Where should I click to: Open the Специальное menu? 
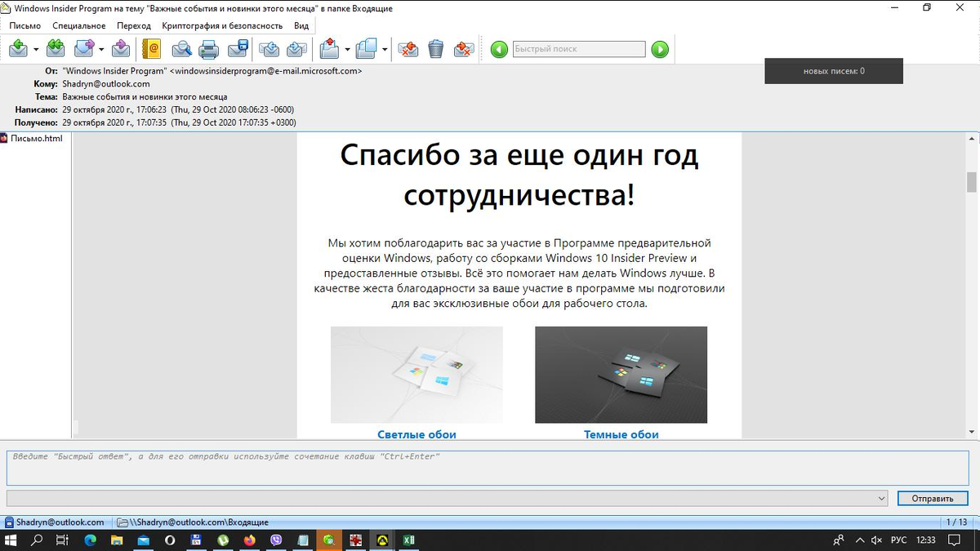pos(78,25)
